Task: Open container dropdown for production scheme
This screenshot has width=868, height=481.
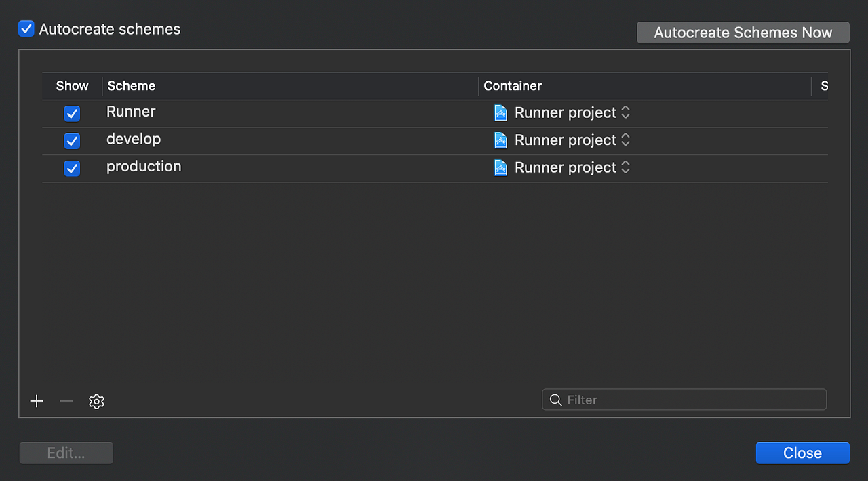Action: coord(625,167)
